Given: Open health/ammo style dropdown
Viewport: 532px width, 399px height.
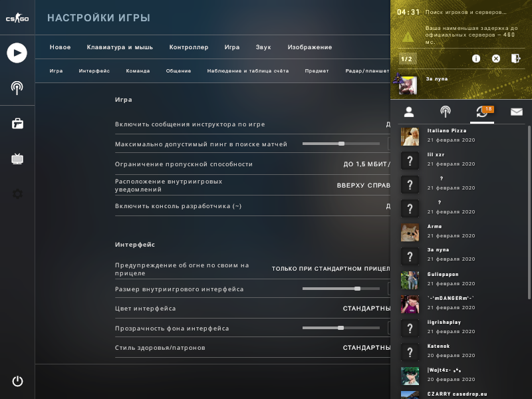Looking at the screenshot, I should 366,348.
